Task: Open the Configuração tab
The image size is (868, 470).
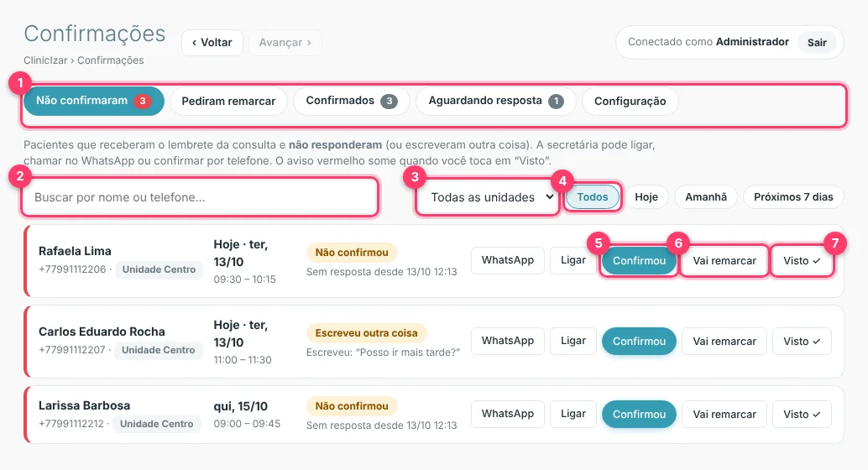Action: tap(630, 102)
